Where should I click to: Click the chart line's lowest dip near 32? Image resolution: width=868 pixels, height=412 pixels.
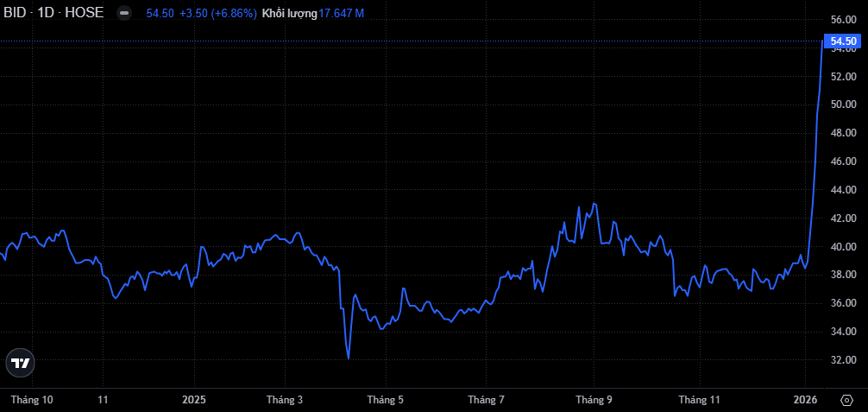[348, 358]
